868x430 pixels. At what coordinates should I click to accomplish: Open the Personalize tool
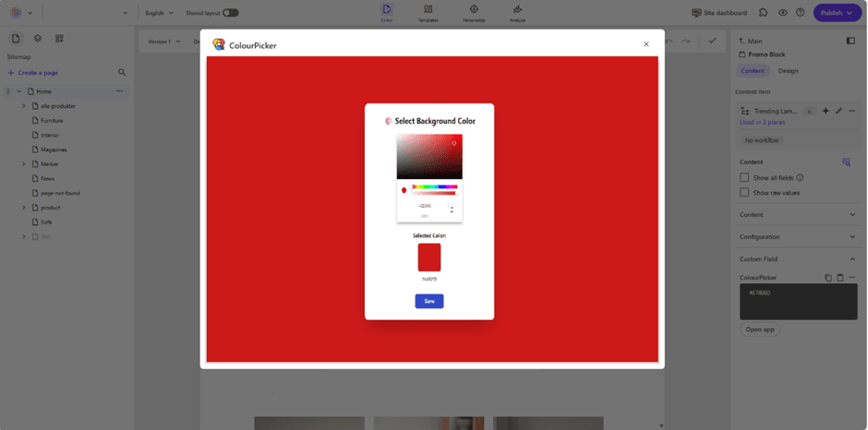point(474,13)
